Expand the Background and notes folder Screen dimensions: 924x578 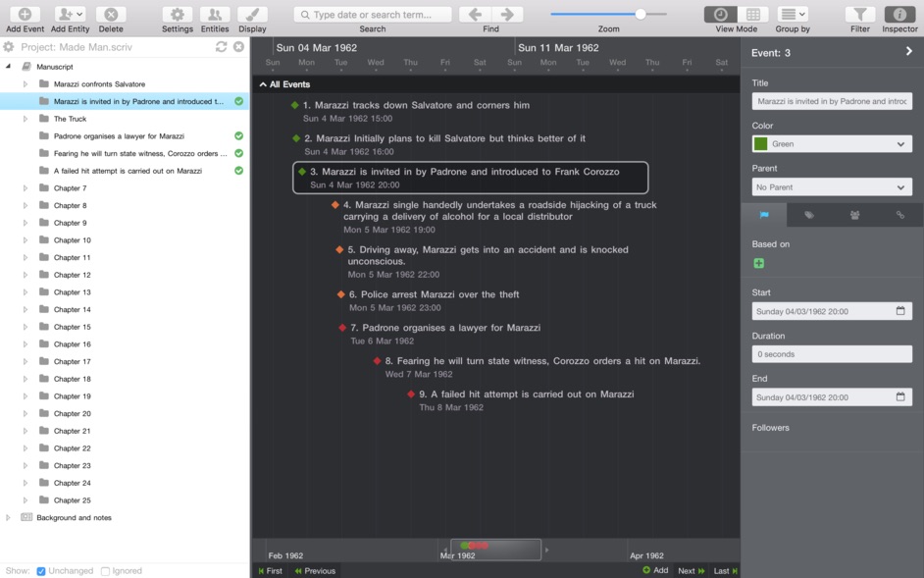(x=8, y=517)
